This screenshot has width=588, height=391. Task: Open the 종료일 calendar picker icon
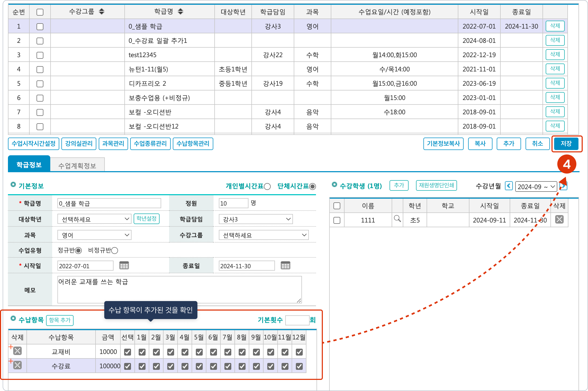(x=285, y=265)
